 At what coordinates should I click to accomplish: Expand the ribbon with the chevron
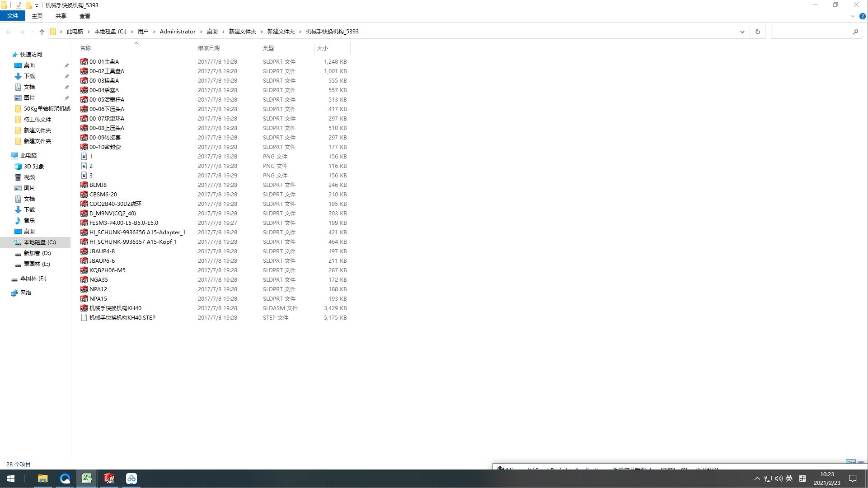(853, 16)
